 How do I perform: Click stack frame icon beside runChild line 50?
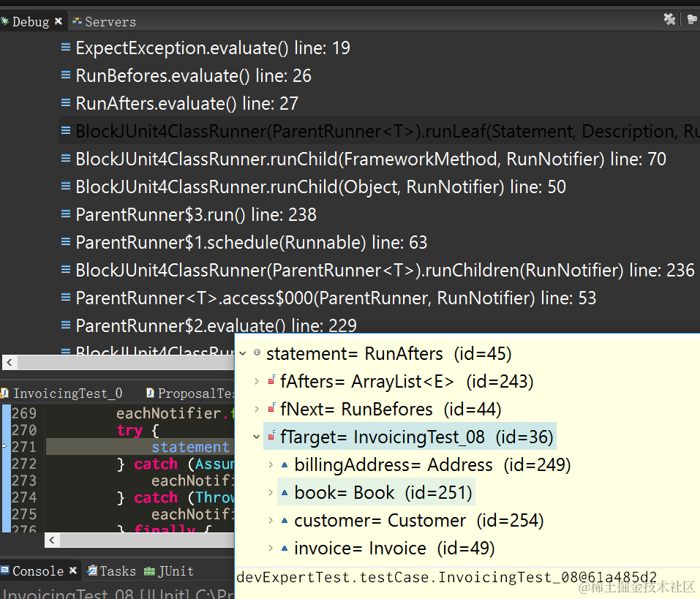(x=66, y=186)
